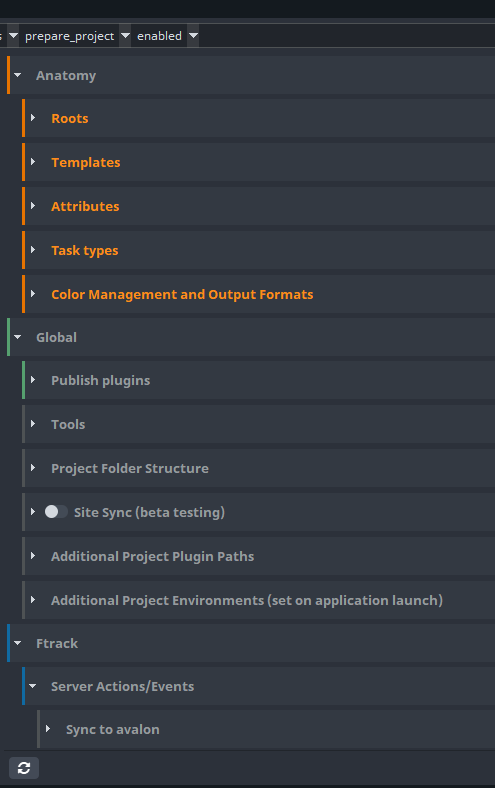The width and height of the screenshot is (495, 788).
Task: Expand the Roots section
Action: click(33, 118)
